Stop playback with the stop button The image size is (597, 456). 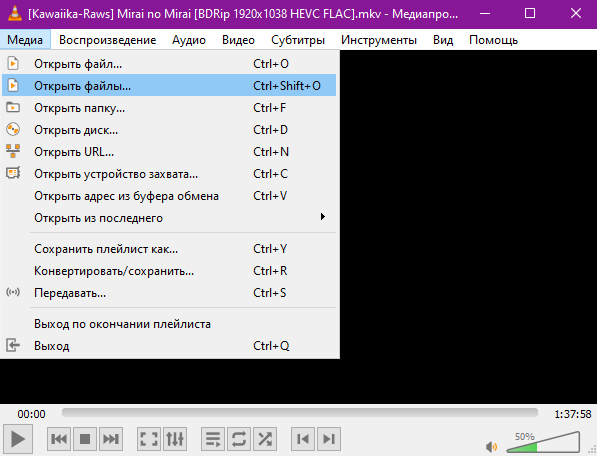click(x=85, y=439)
